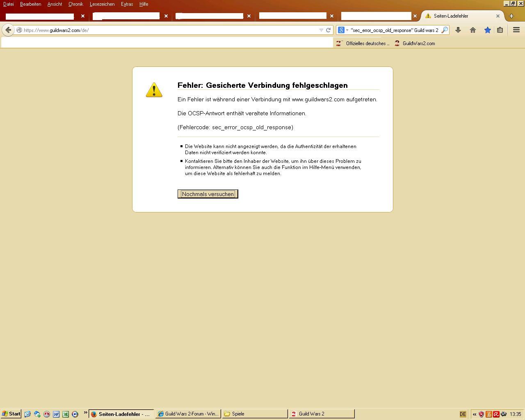
Task: Click the yellow warning triangle icon
Action: (154, 90)
